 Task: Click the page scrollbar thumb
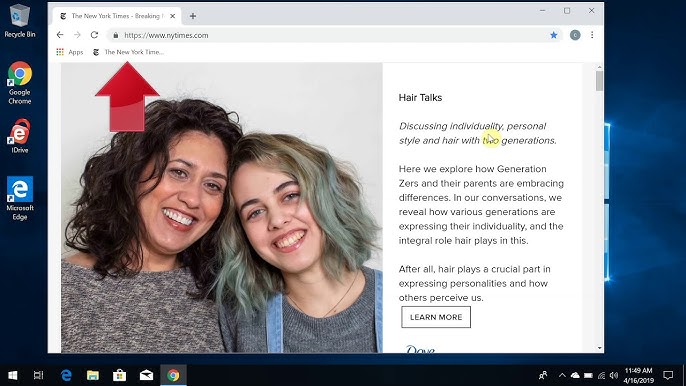[599, 81]
